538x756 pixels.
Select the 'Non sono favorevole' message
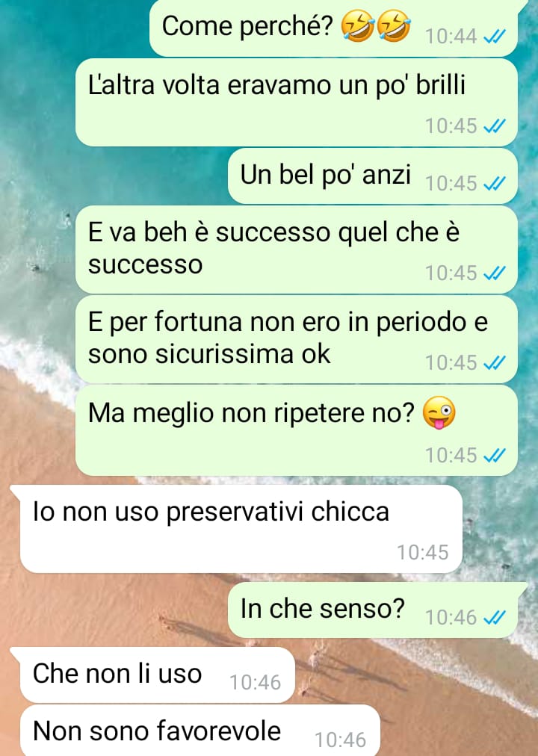pos(200,731)
